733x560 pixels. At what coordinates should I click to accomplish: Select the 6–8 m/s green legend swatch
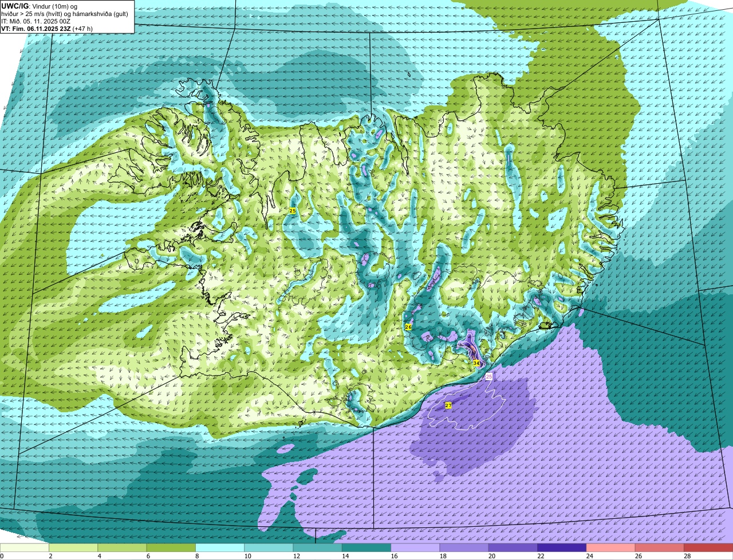click(x=171, y=548)
